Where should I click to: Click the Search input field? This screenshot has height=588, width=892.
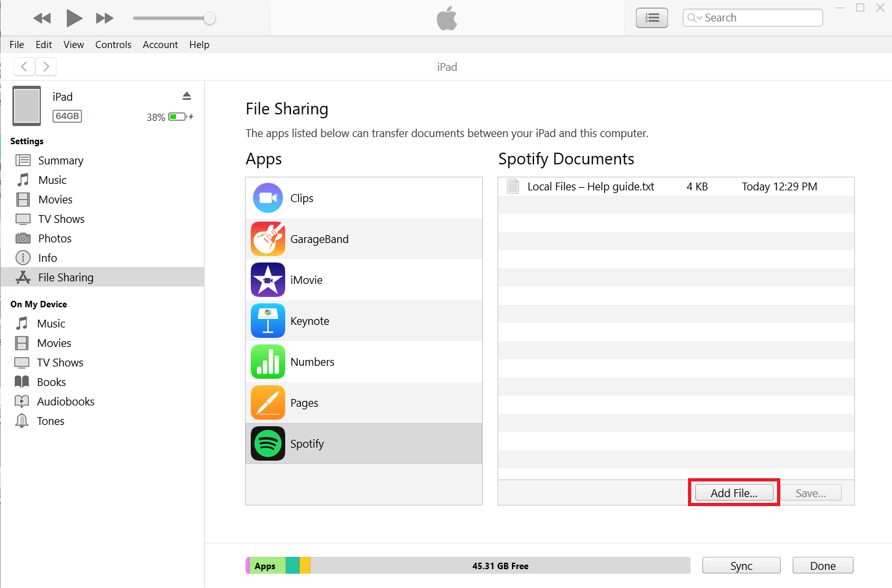pos(752,18)
